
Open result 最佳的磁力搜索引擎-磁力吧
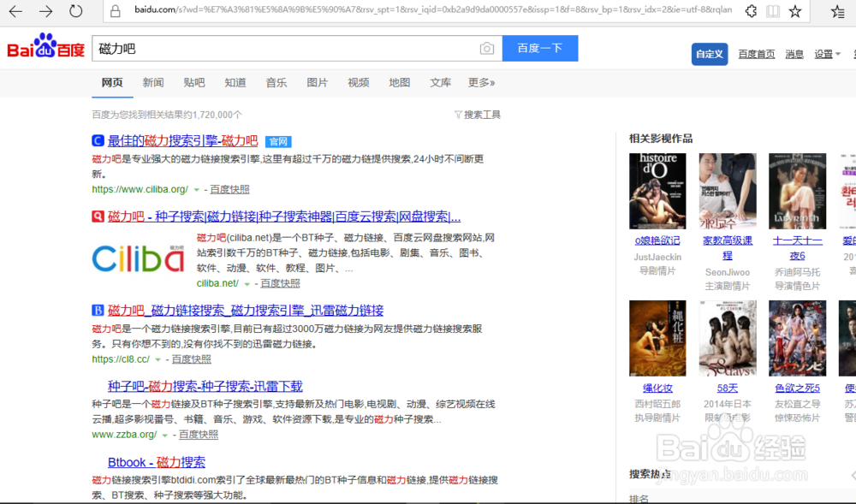click(x=183, y=140)
